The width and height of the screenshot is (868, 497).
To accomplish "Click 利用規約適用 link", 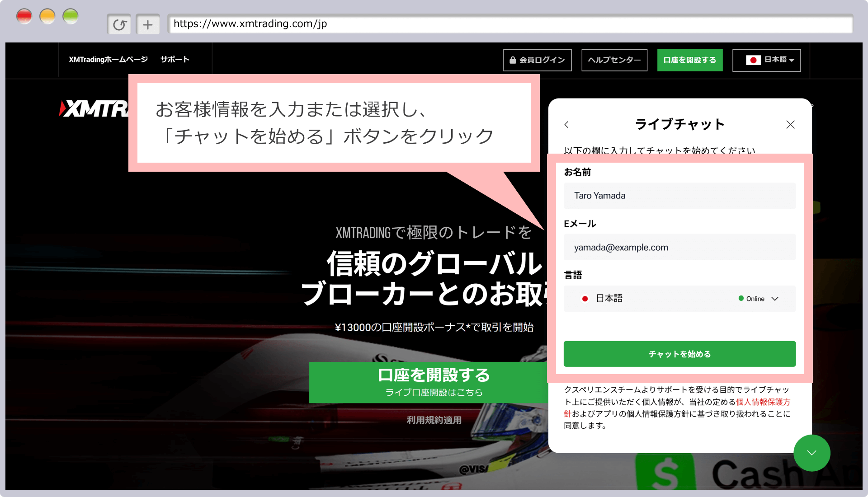I will point(434,420).
